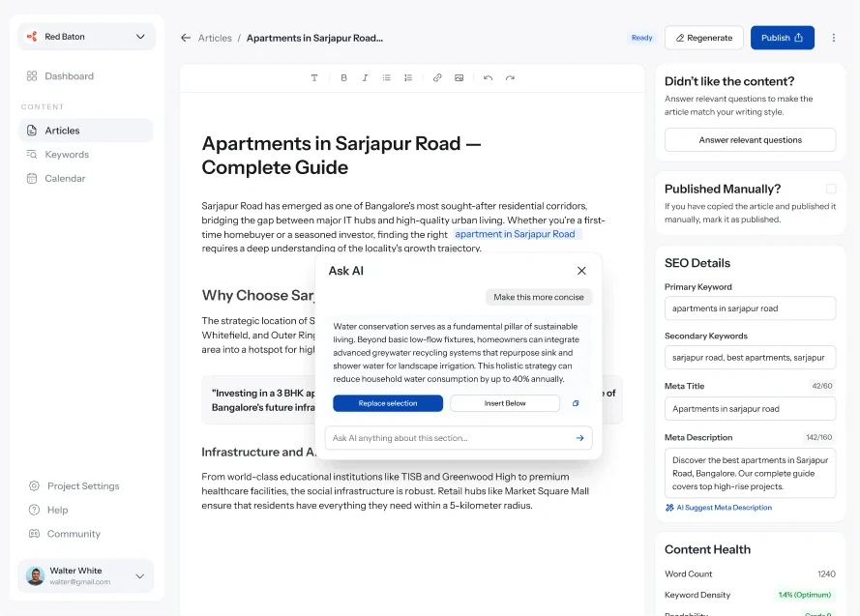Click Answer relevant questions button
The height and width of the screenshot is (616, 860).
coord(750,140)
